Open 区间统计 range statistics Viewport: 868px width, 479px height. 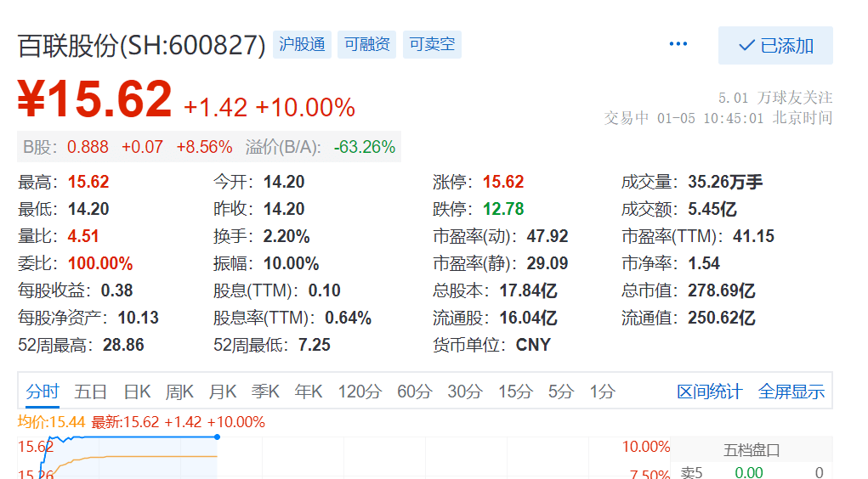pyautogui.click(x=709, y=392)
